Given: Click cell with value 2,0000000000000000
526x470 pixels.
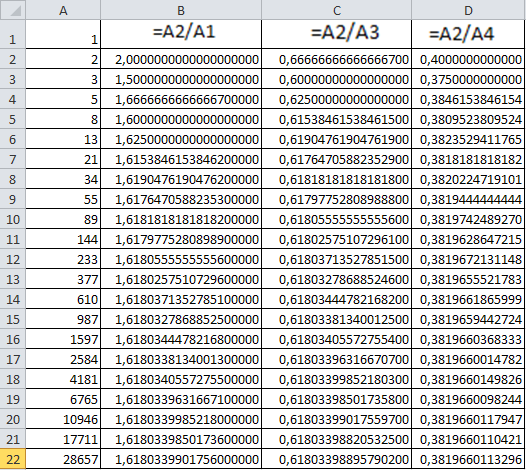Looking at the screenshot, I should [x=181, y=59].
